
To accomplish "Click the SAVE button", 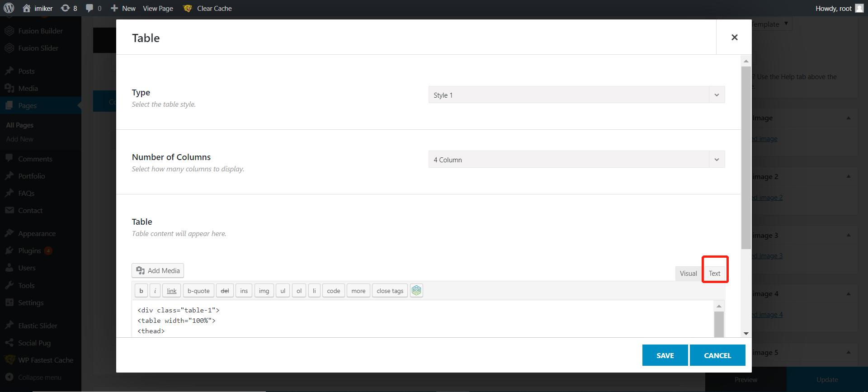I will tap(665, 355).
